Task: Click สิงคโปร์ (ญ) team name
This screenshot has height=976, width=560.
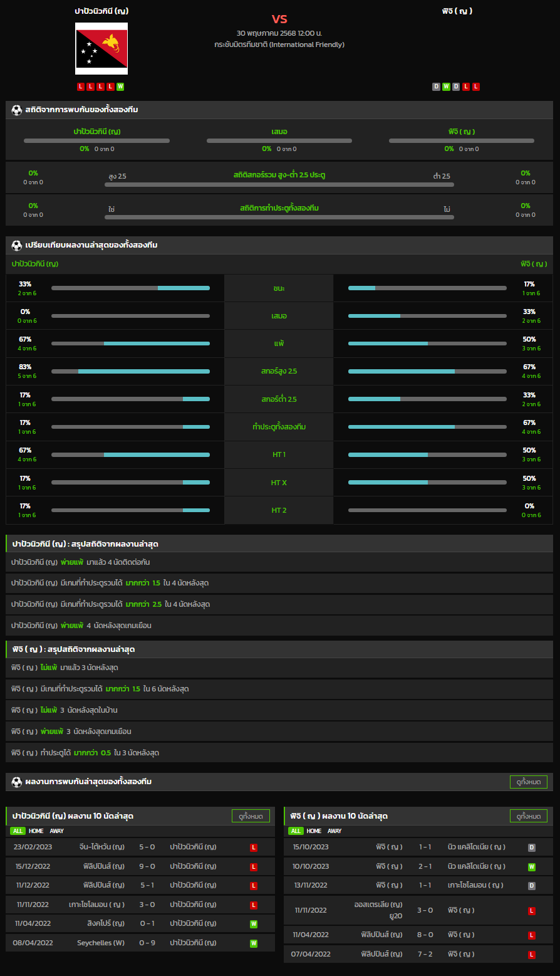Action: pos(106,923)
